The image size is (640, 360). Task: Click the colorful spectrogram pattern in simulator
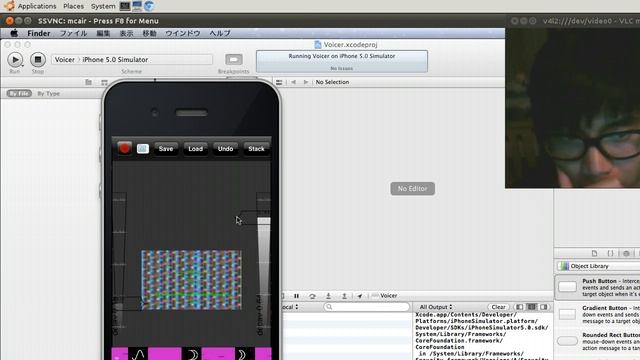[x=191, y=280]
